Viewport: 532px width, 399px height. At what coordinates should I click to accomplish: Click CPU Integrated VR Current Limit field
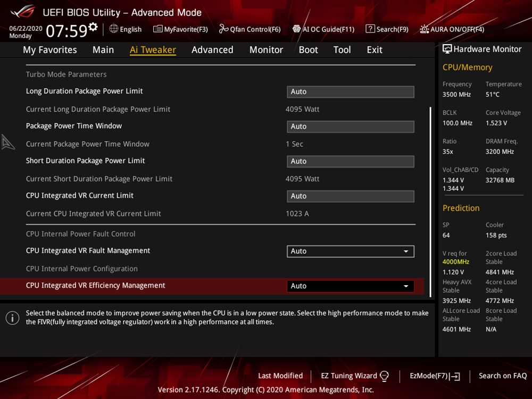351,196
